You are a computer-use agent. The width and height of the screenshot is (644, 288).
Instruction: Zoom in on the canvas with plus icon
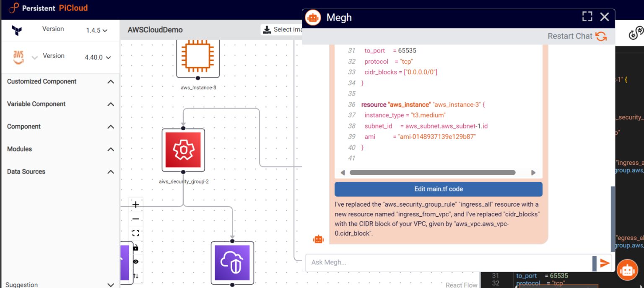pyautogui.click(x=135, y=204)
